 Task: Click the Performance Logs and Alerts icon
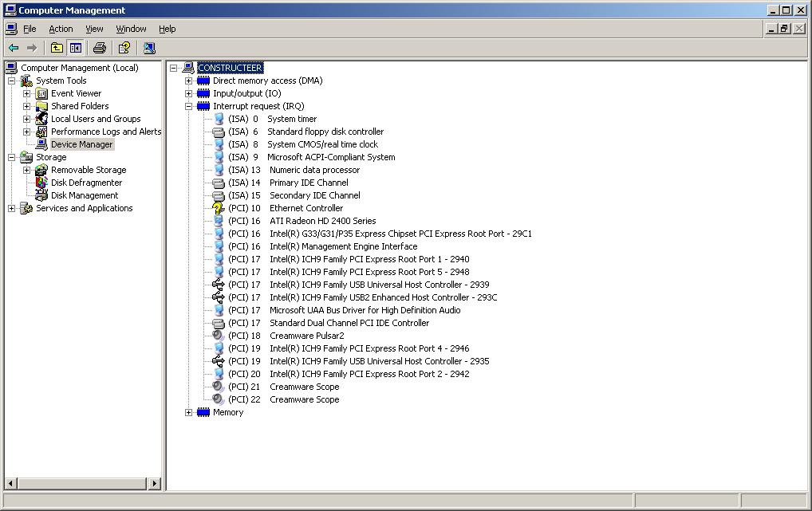click(x=41, y=132)
